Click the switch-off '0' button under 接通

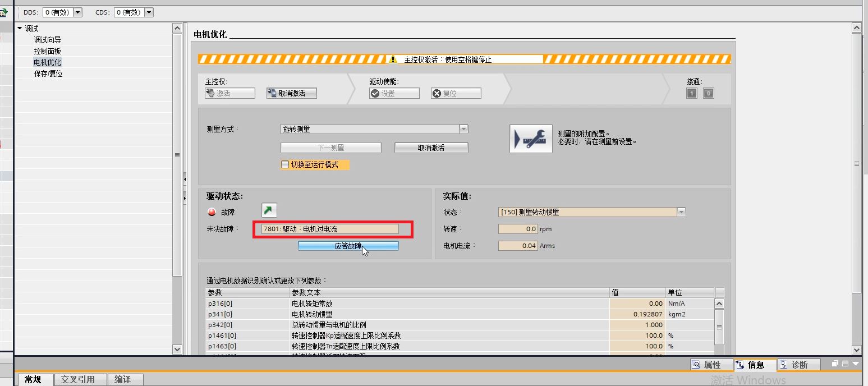(x=709, y=94)
